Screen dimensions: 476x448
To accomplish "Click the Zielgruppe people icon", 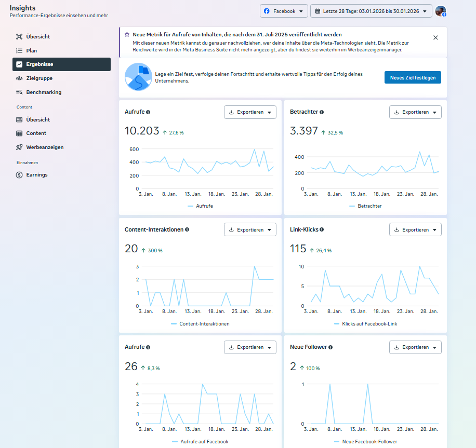I will (20, 78).
